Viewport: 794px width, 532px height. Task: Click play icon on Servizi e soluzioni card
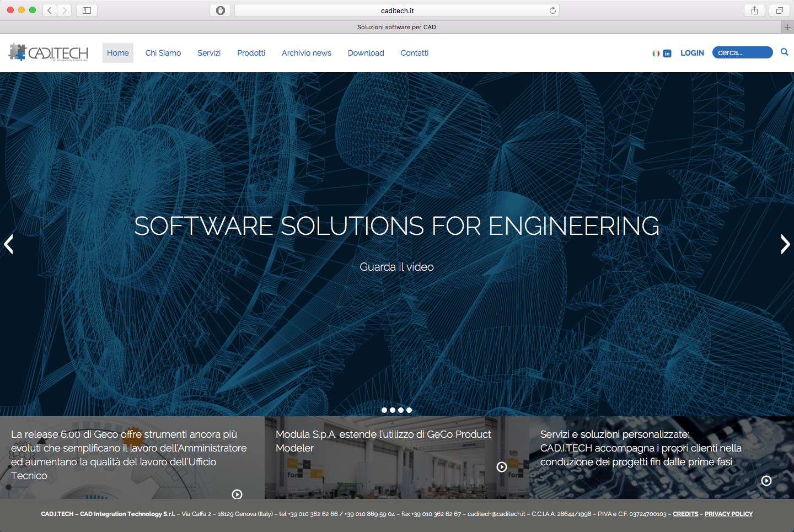[766, 481]
